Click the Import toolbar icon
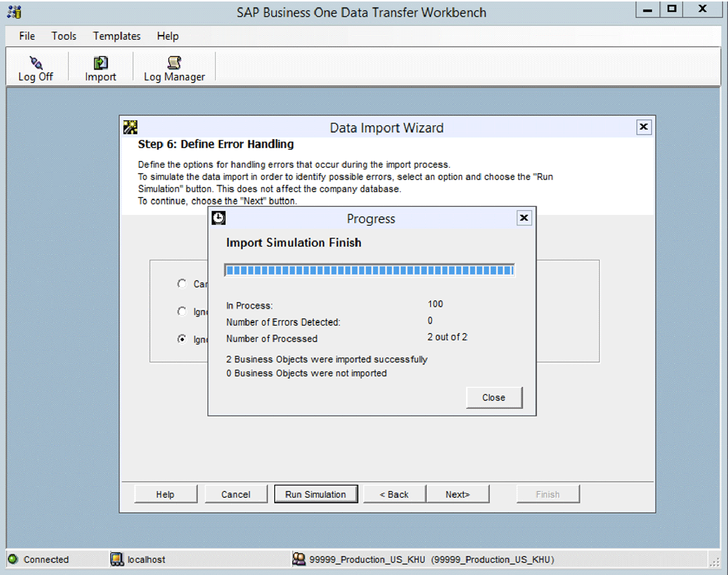This screenshot has width=728, height=575. [100, 63]
